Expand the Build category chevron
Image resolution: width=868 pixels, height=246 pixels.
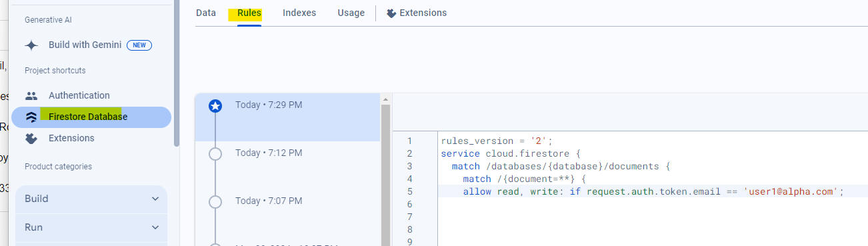click(155, 199)
